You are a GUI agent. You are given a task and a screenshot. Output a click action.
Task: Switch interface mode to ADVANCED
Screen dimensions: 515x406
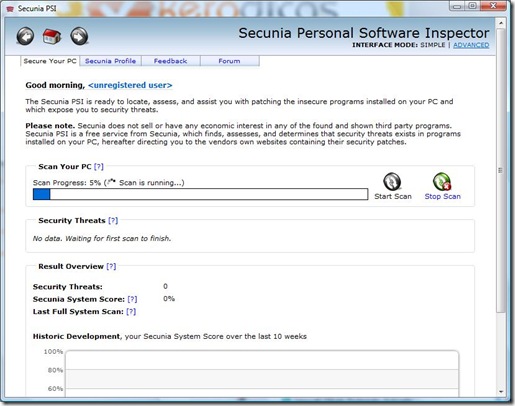click(x=471, y=45)
